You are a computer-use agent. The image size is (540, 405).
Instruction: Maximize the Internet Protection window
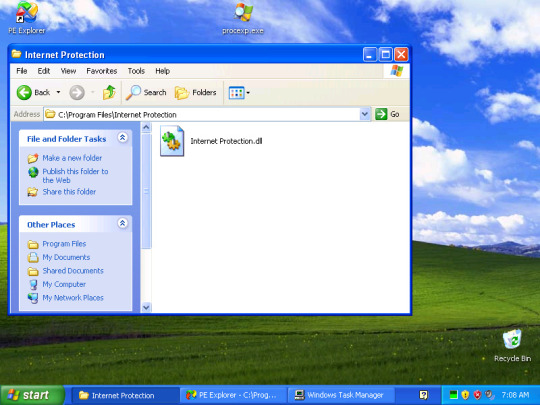[x=385, y=54]
